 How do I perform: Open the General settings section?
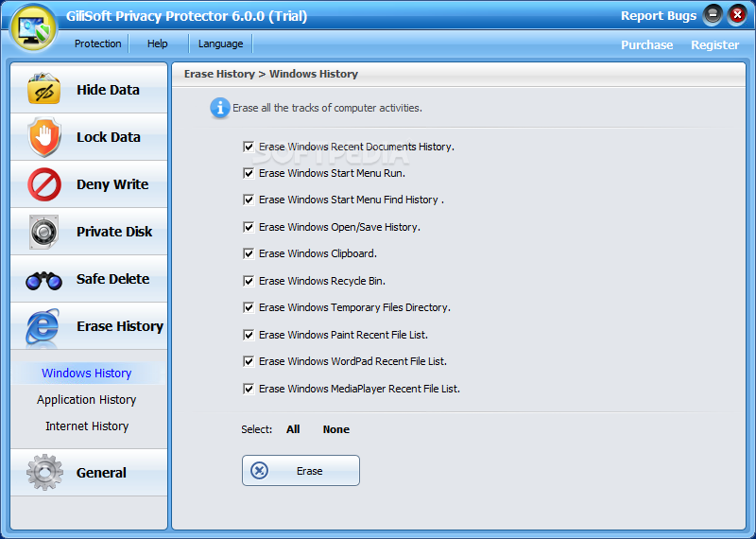point(89,473)
